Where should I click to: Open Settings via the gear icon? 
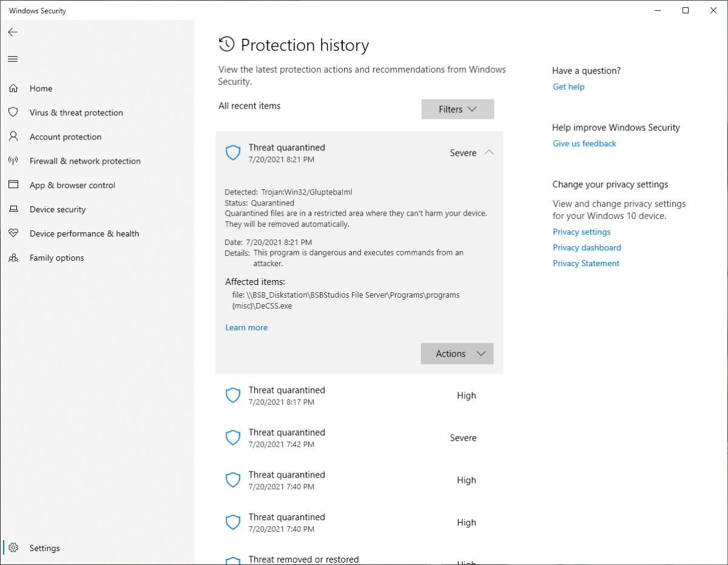click(x=13, y=548)
